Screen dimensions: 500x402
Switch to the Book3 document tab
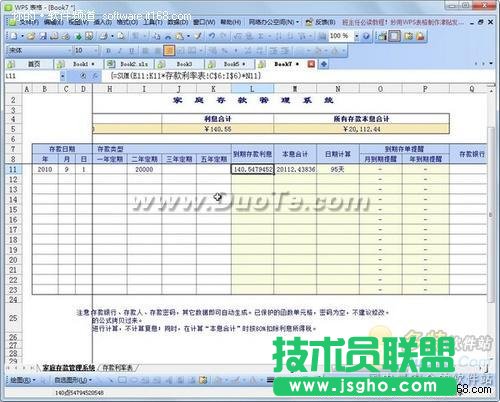pyautogui.click(x=180, y=64)
